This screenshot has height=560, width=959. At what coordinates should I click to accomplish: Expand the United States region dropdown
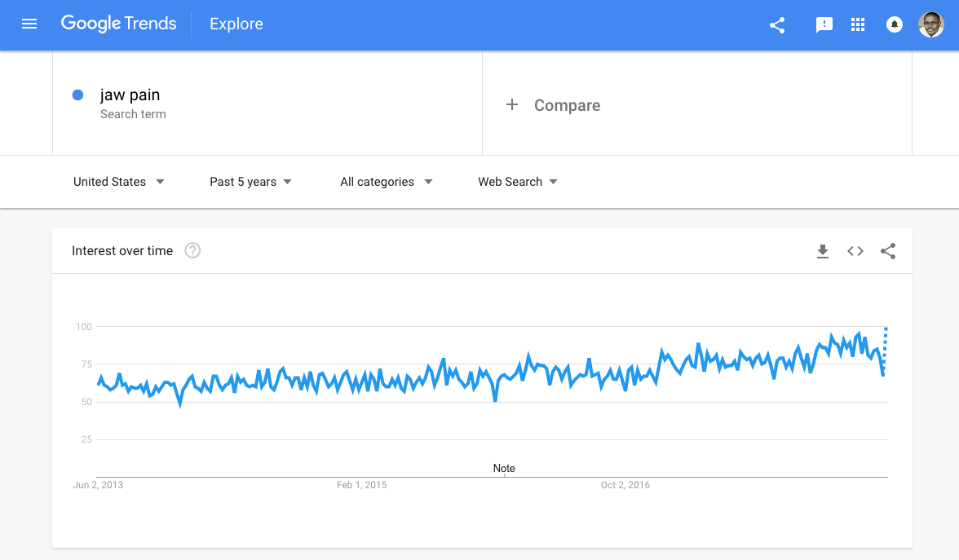pos(119,182)
